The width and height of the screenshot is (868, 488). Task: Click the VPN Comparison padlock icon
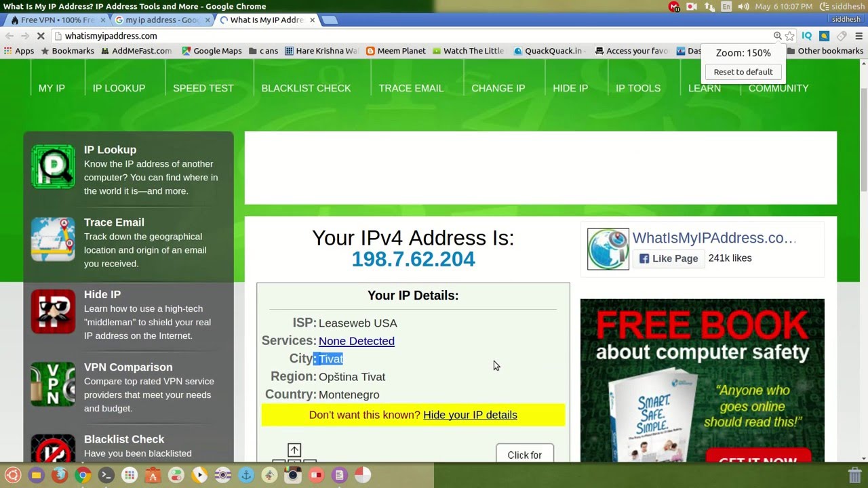click(53, 384)
